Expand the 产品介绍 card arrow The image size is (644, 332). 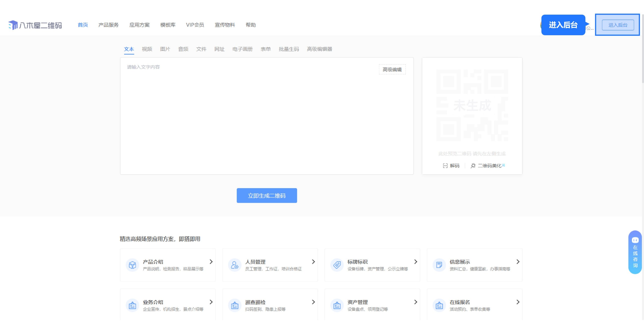[211, 262]
